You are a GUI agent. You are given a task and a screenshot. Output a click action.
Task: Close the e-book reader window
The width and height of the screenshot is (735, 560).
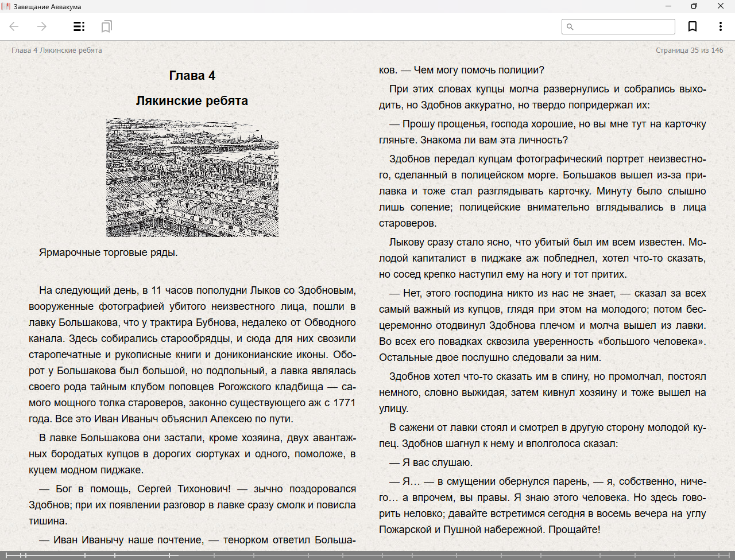click(x=721, y=6)
